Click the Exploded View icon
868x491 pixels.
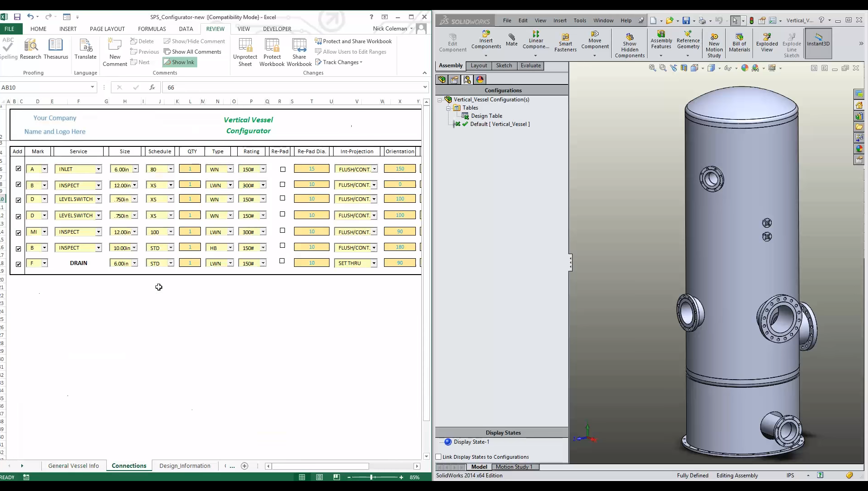(767, 43)
